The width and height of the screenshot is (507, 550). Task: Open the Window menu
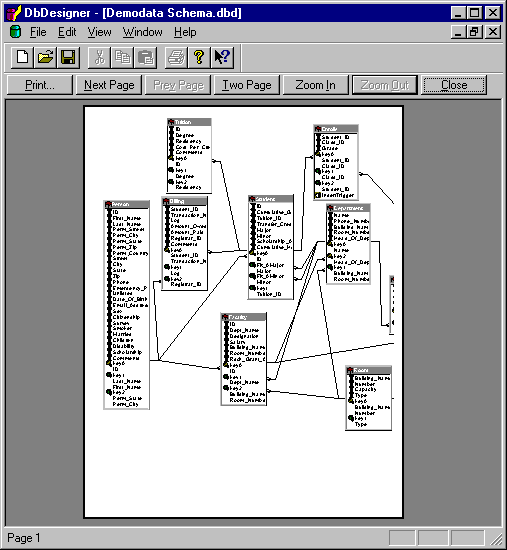click(142, 32)
